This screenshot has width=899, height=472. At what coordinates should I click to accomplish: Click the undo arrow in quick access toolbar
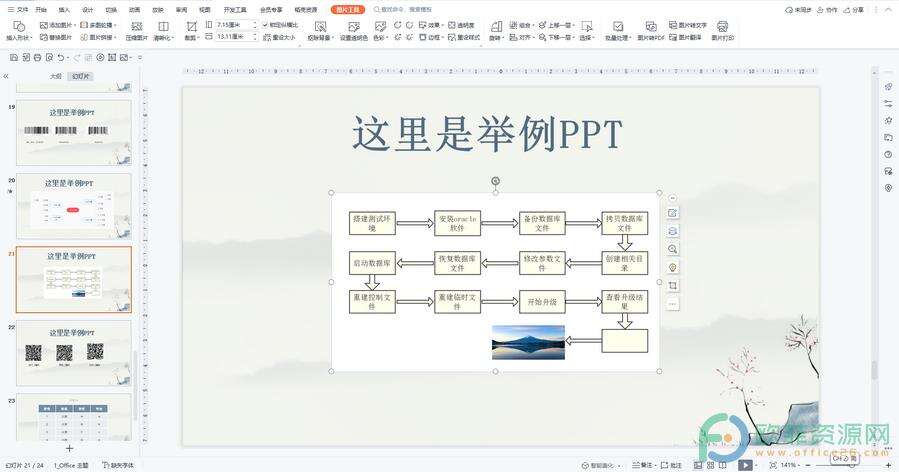coord(62,57)
